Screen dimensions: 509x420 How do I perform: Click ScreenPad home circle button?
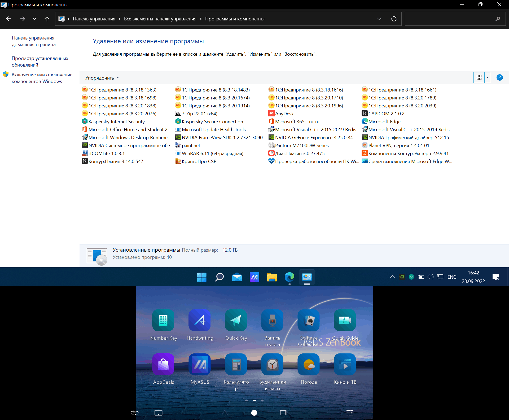click(x=254, y=413)
